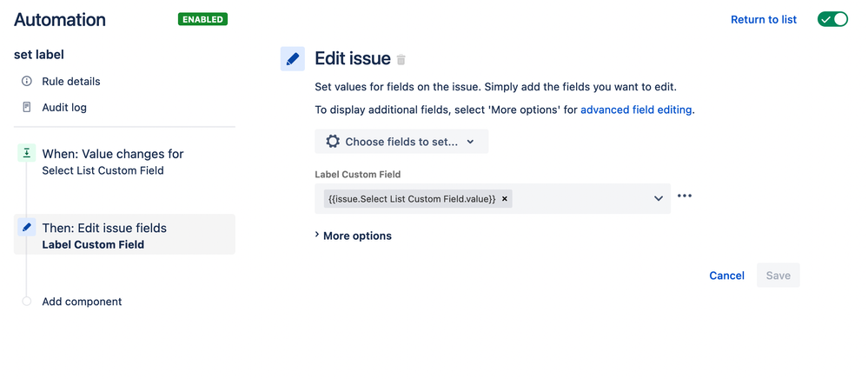The height and width of the screenshot is (379, 868).
Task: Open the three-dots menu beside Label Custom Field
Action: 685,196
